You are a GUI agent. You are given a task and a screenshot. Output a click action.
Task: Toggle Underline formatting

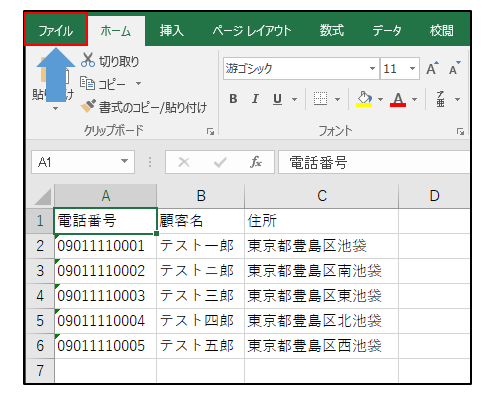pos(277,99)
